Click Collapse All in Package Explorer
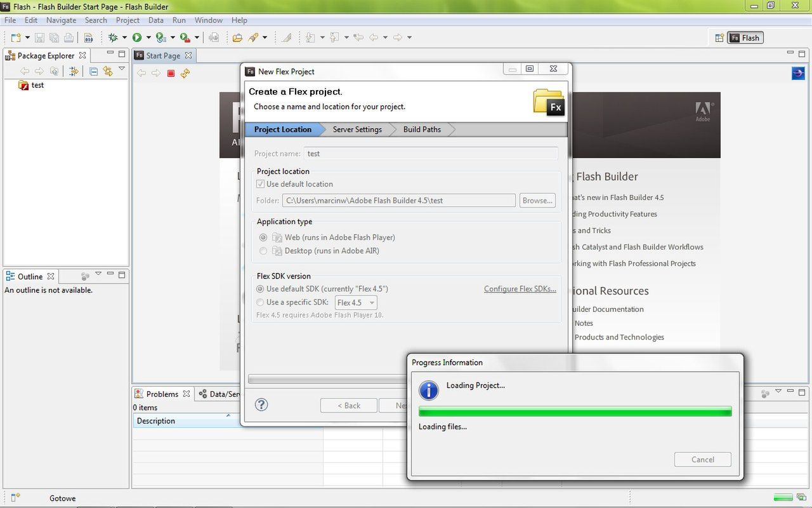812x508 pixels. (x=93, y=72)
